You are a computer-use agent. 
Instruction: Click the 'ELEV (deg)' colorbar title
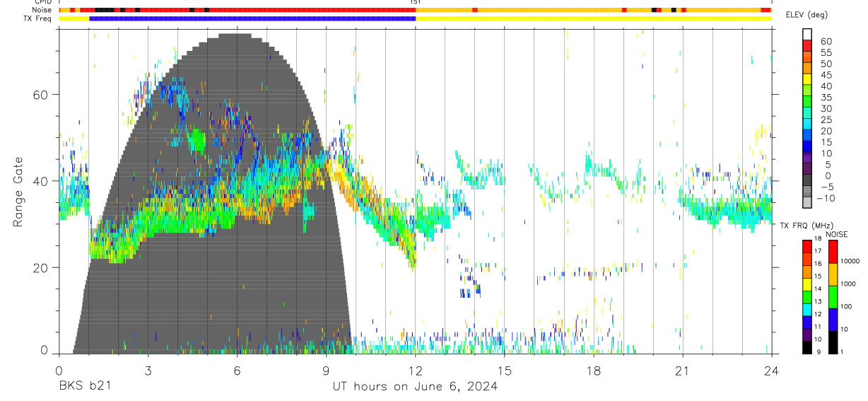[x=808, y=16]
